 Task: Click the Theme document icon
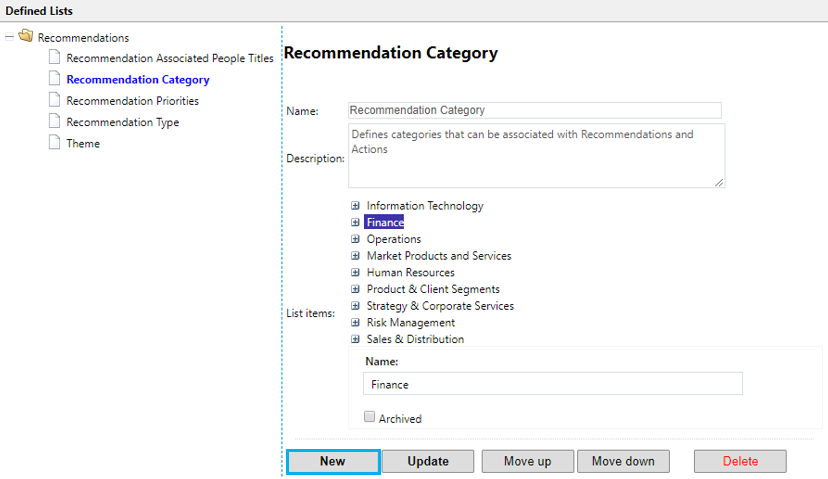pyautogui.click(x=55, y=143)
